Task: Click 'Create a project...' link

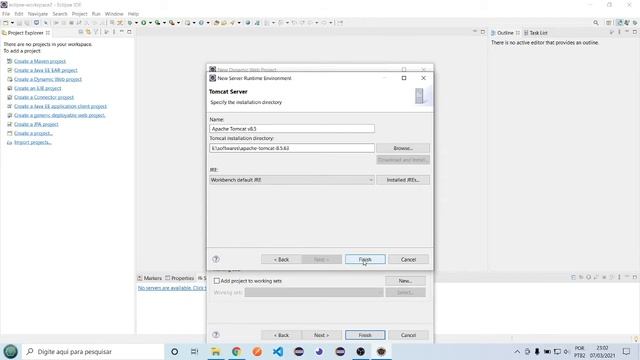Action: pyautogui.click(x=33, y=133)
